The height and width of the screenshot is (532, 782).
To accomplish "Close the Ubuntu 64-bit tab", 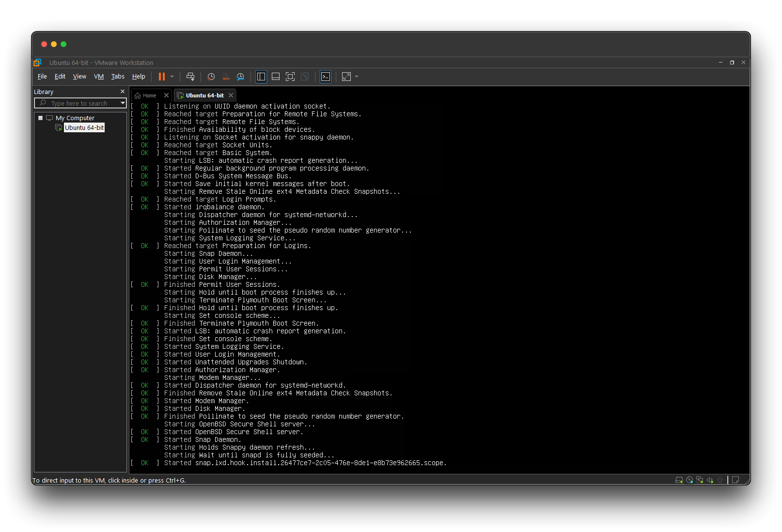I will click(231, 95).
